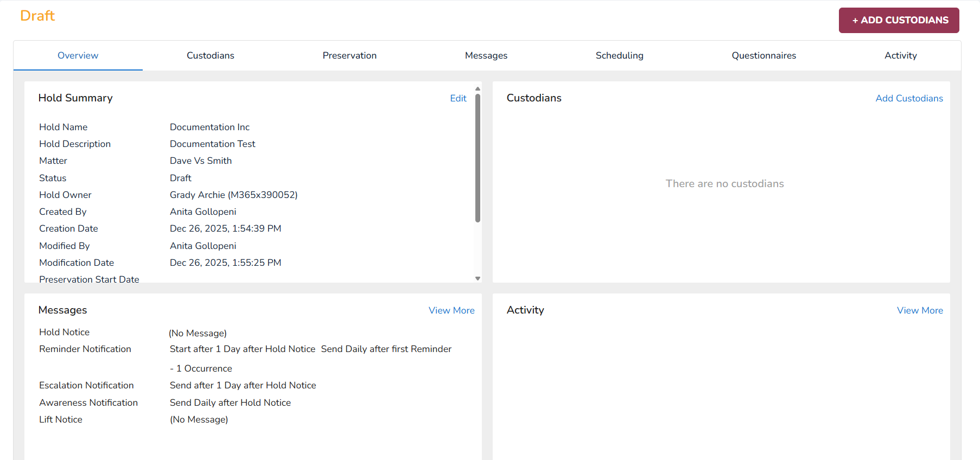Go to the Preservation tab

pos(349,55)
